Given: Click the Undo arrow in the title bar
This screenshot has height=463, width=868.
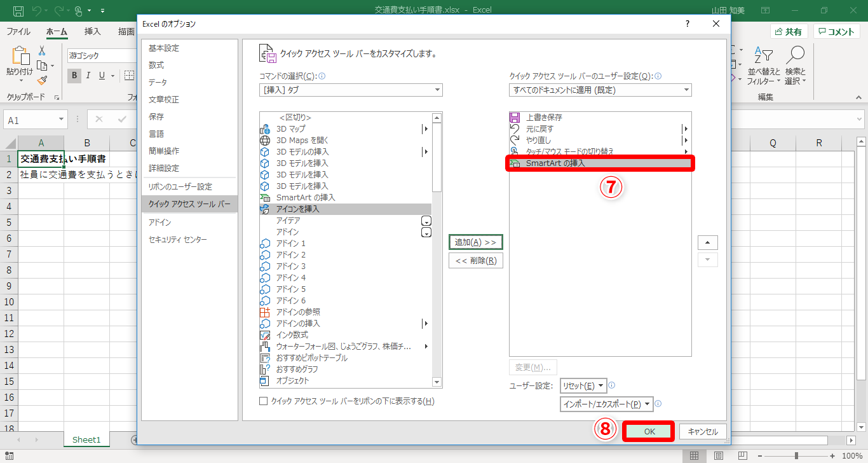Looking at the screenshot, I should click(x=36, y=11).
